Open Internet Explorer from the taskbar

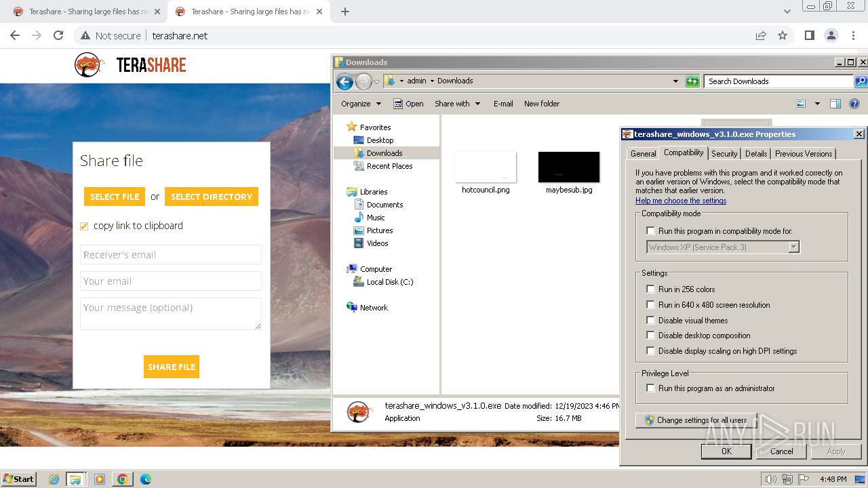click(x=54, y=479)
